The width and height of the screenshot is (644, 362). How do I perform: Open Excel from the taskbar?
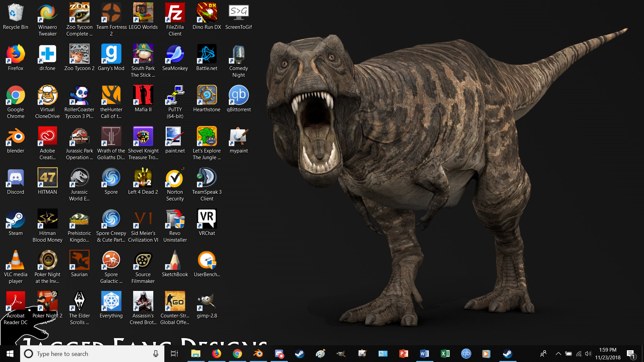[445, 354]
